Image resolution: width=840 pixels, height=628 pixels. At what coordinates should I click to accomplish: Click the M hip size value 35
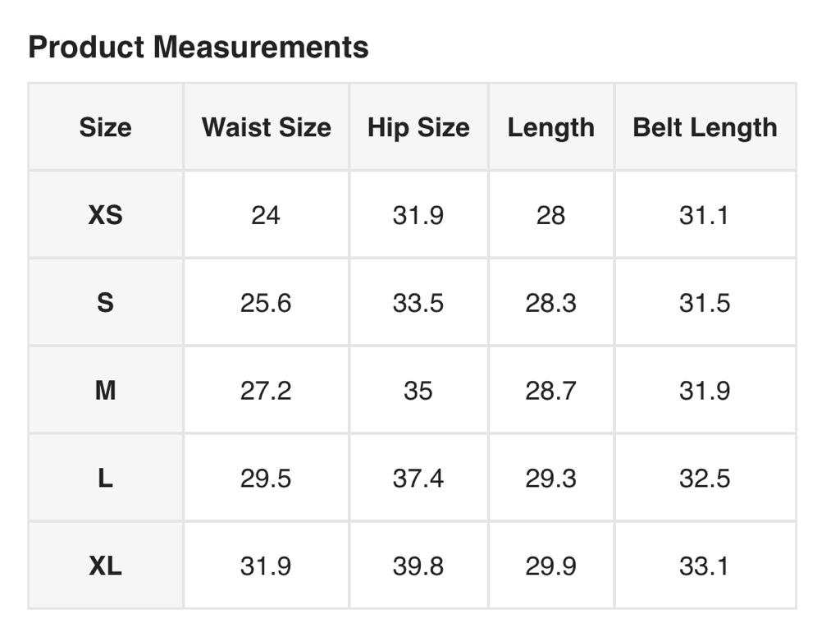418,391
